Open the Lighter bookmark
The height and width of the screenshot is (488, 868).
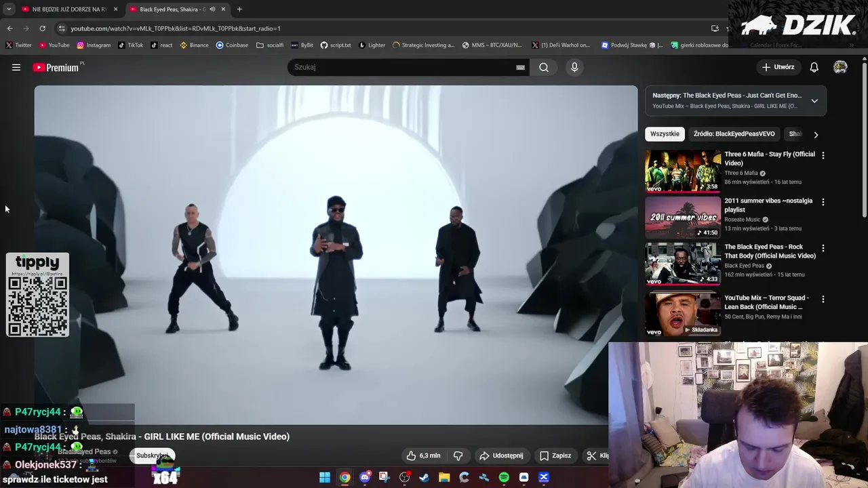click(372, 45)
